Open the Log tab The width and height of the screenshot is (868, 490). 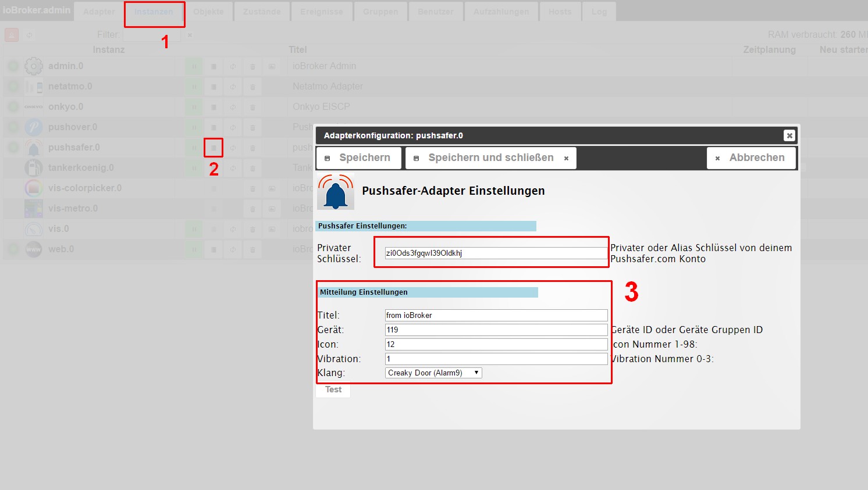599,12
